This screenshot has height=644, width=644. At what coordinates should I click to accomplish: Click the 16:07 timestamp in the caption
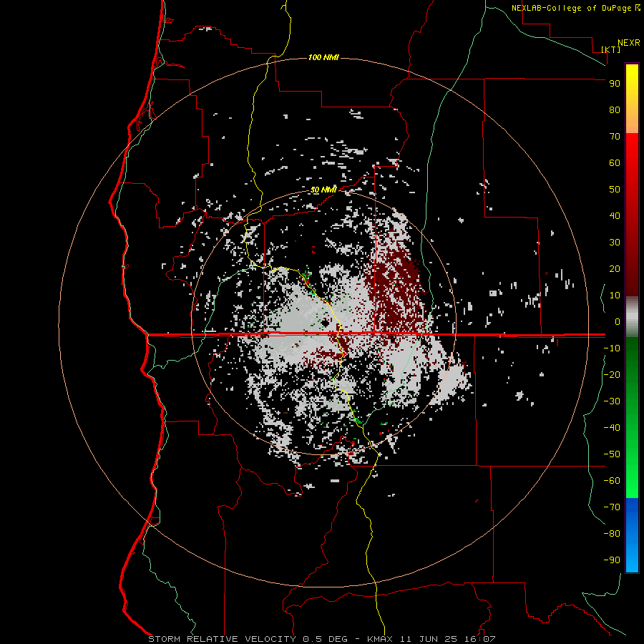coord(479,639)
